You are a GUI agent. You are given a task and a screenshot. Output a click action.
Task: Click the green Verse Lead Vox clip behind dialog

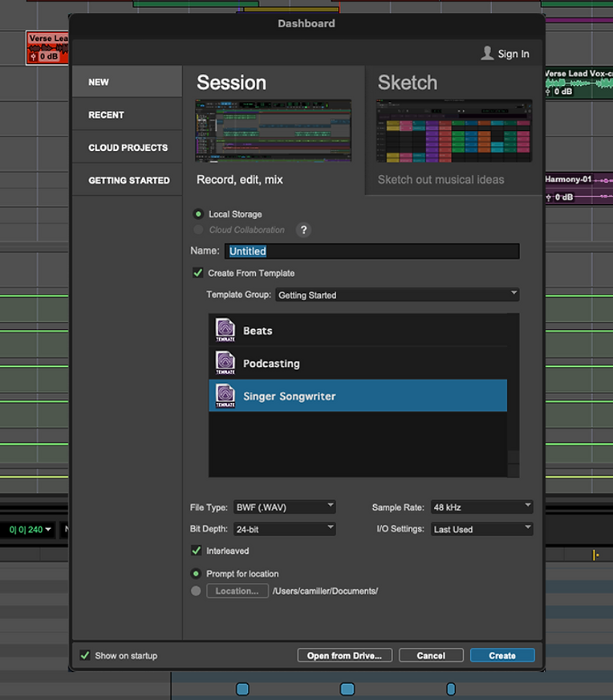point(578,83)
